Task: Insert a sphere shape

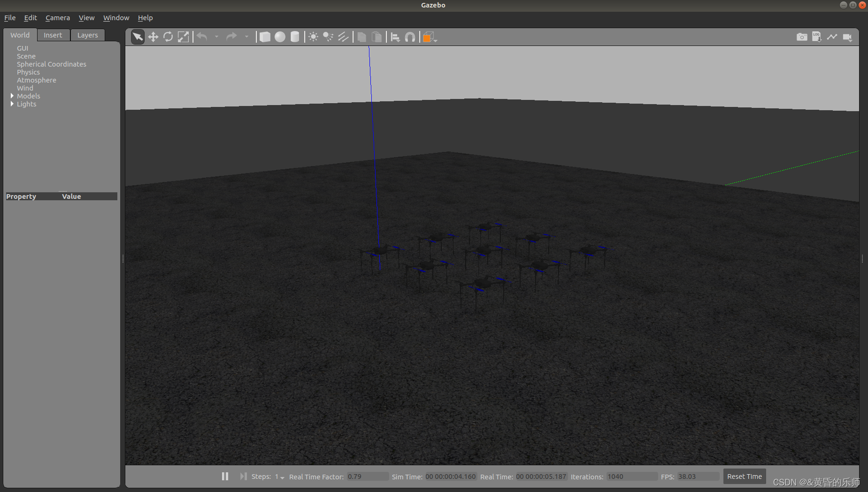Action: 280,37
